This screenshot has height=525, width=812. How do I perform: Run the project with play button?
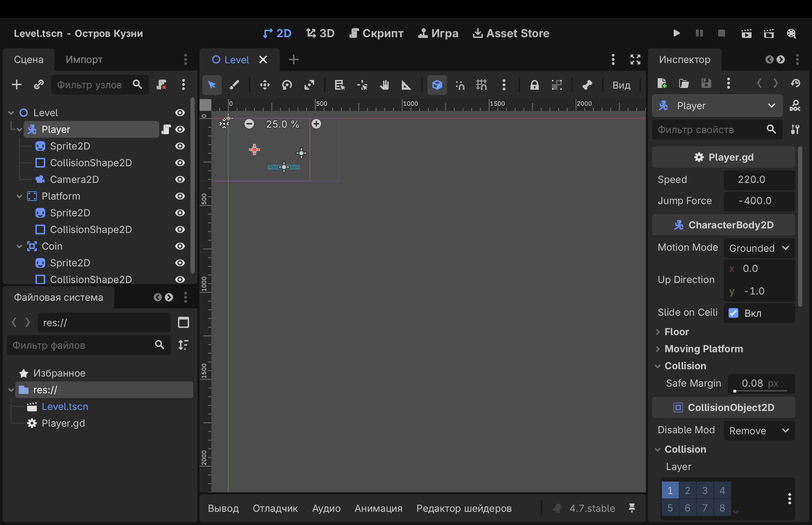point(676,33)
